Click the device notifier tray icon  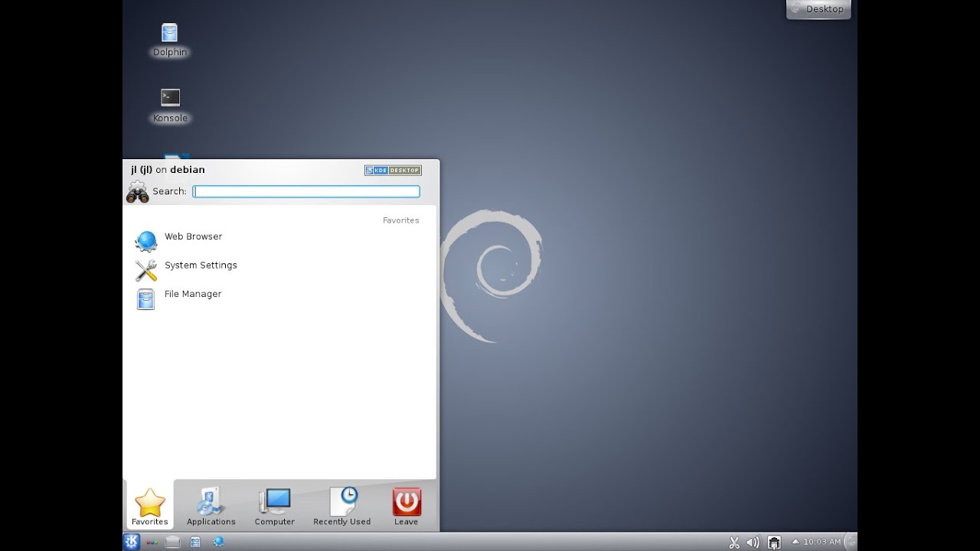tap(774, 542)
